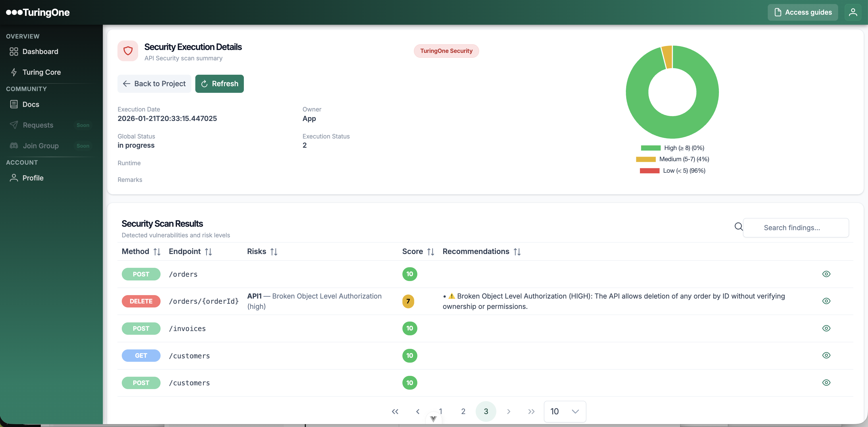
Task: Sort Endpoint column
Action: tap(208, 252)
